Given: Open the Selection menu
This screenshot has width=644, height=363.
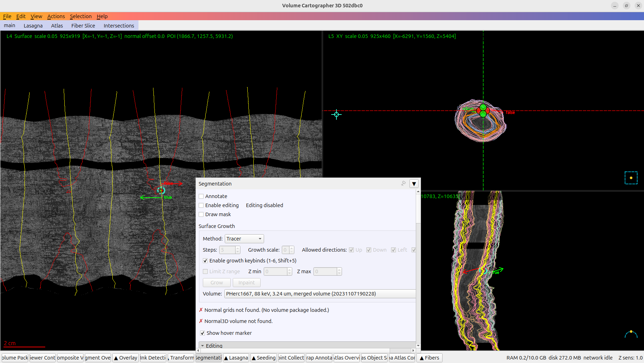Looking at the screenshot, I should point(81,16).
